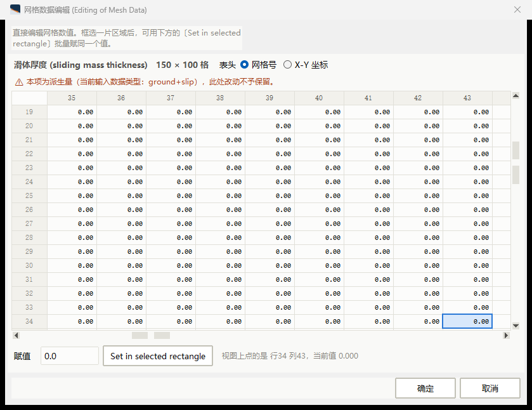Select row header 24
Viewport: 532px width, 410px height.
[x=29, y=182]
